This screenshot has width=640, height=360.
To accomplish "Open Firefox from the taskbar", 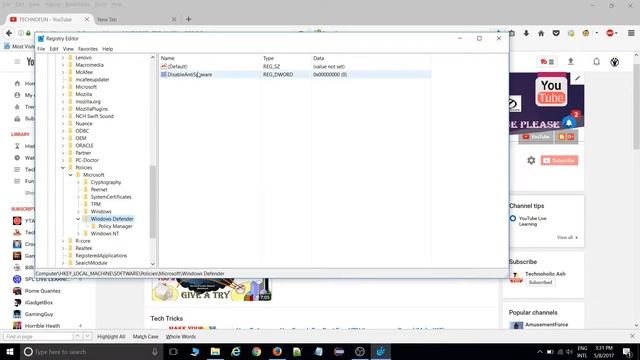I will (x=277, y=351).
